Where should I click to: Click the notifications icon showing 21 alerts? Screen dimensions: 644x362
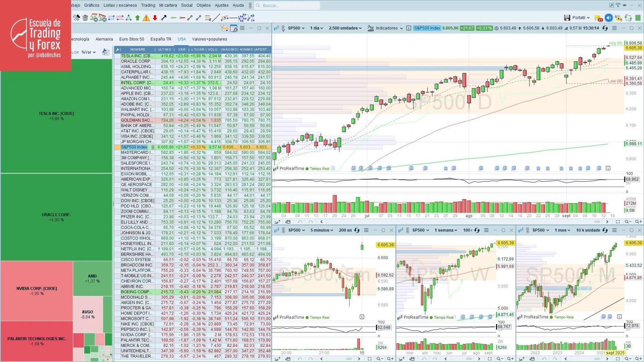point(598,18)
